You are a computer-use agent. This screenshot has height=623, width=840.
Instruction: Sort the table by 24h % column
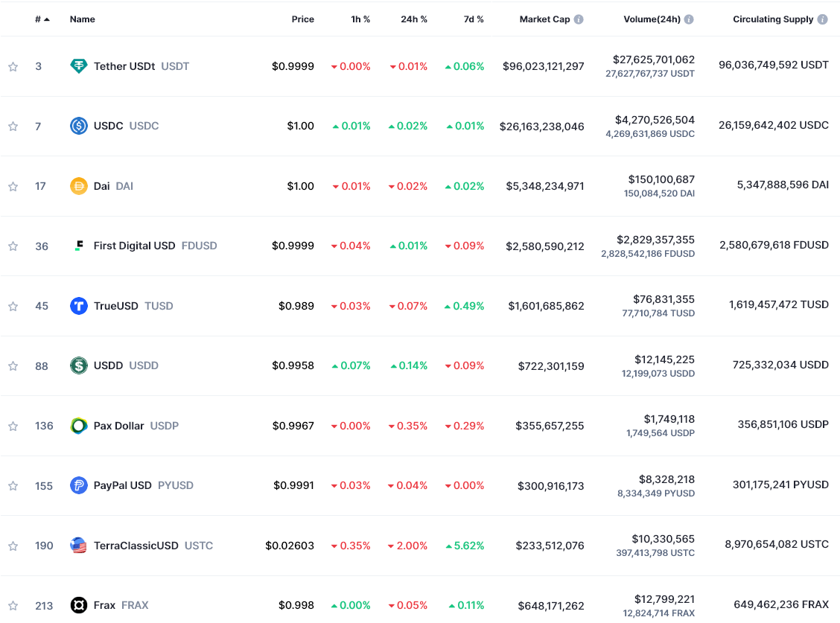point(414,19)
